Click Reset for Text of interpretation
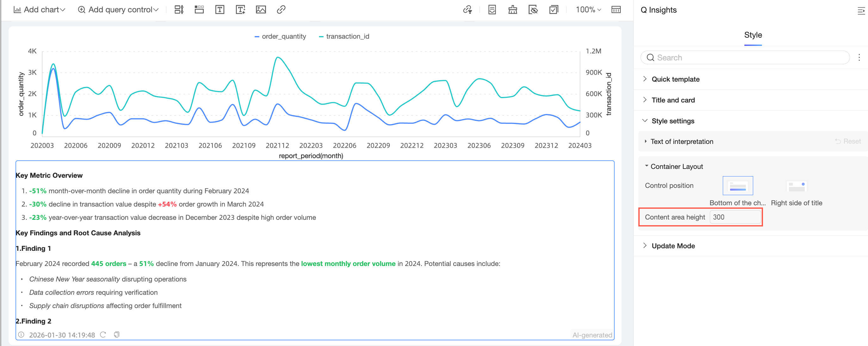868x346 pixels. tap(848, 141)
